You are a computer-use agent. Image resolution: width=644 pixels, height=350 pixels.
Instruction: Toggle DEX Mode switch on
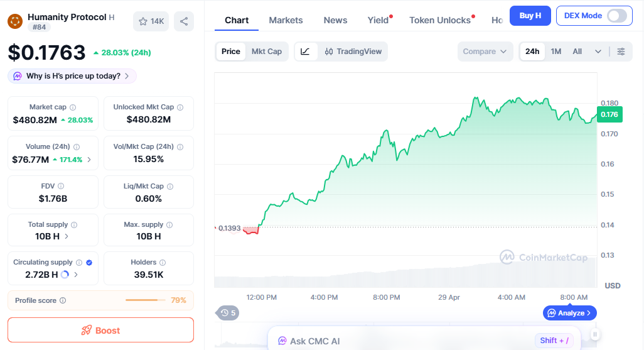click(616, 16)
